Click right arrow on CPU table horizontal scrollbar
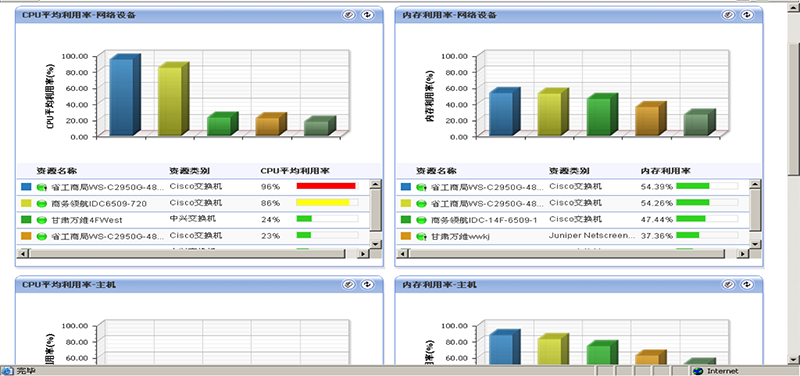The image size is (800, 376). tap(363, 254)
